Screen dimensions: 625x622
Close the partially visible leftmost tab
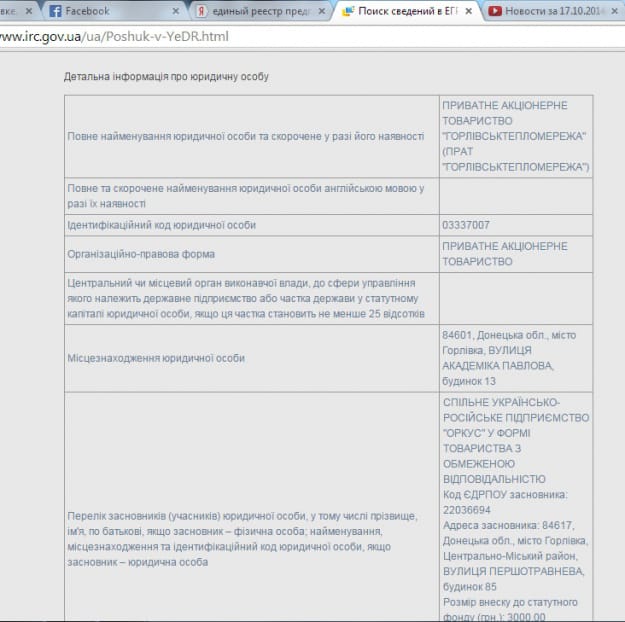click(30, 11)
